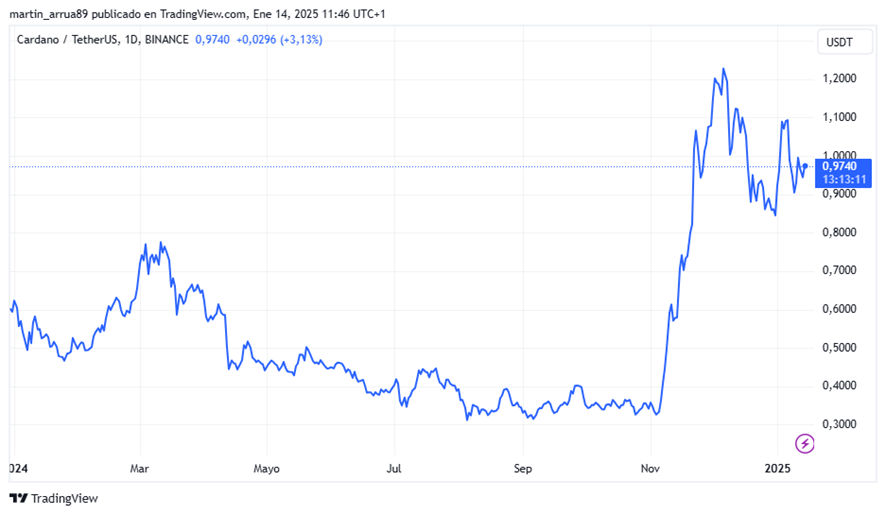Click the 0,5000 price axis label
Image resolution: width=886 pixels, height=515 pixels.
point(839,347)
